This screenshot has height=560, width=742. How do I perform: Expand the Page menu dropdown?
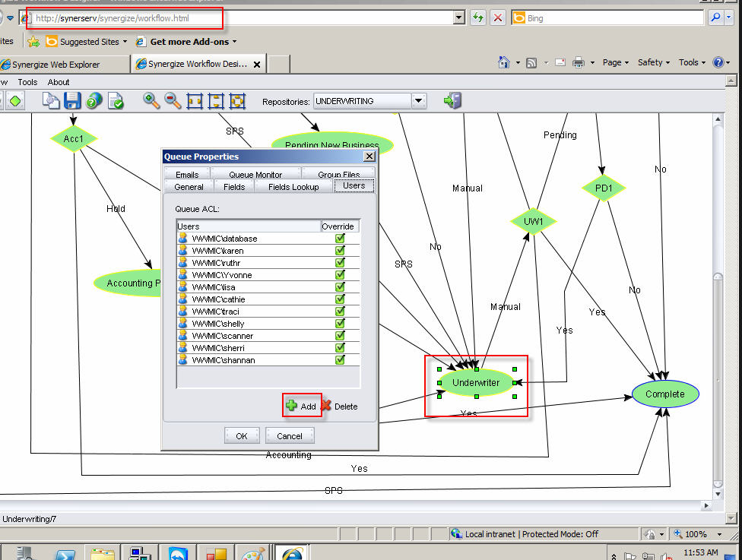tap(615, 62)
